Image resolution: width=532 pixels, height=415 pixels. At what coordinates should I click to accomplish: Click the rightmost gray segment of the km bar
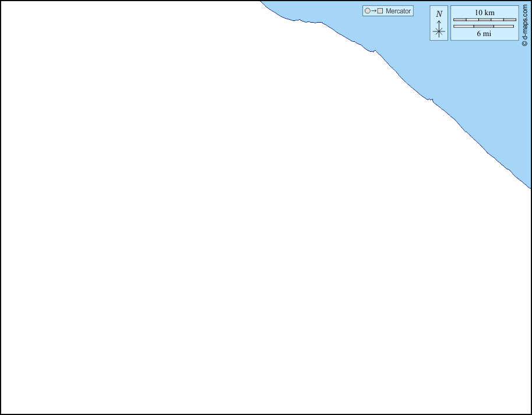pyautogui.click(x=510, y=20)
